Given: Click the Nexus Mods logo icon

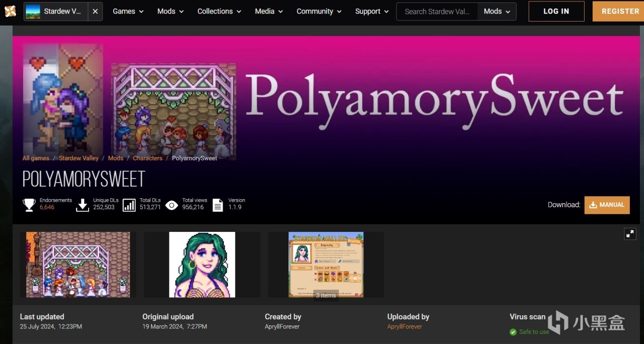Looking at the screenshot, I should 10,11.
